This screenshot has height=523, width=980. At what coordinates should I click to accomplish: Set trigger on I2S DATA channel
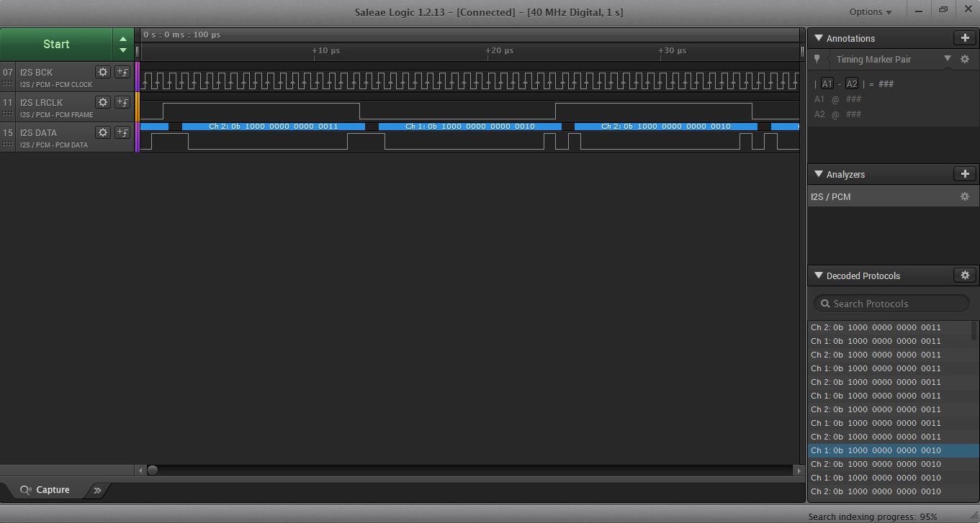point(122,132)
